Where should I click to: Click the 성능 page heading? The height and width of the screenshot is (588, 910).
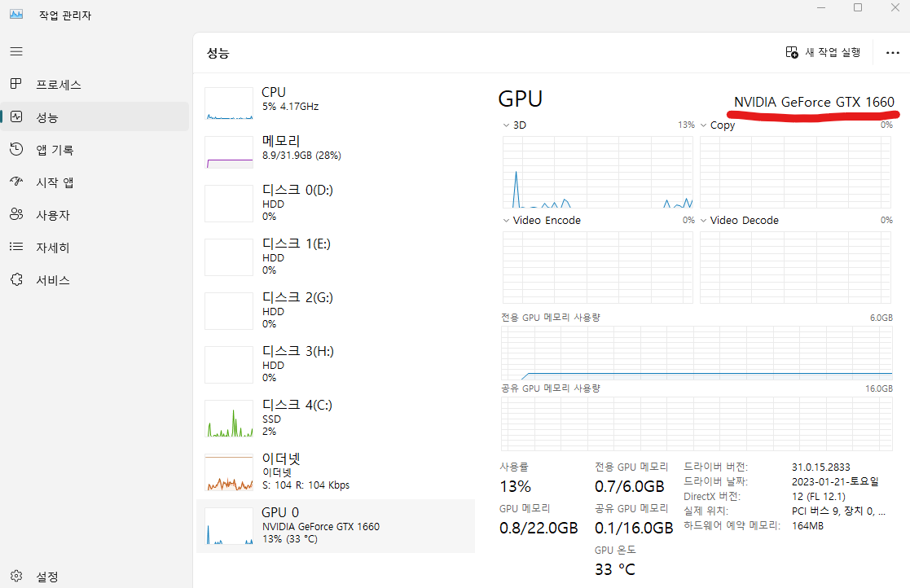(218, 54)
